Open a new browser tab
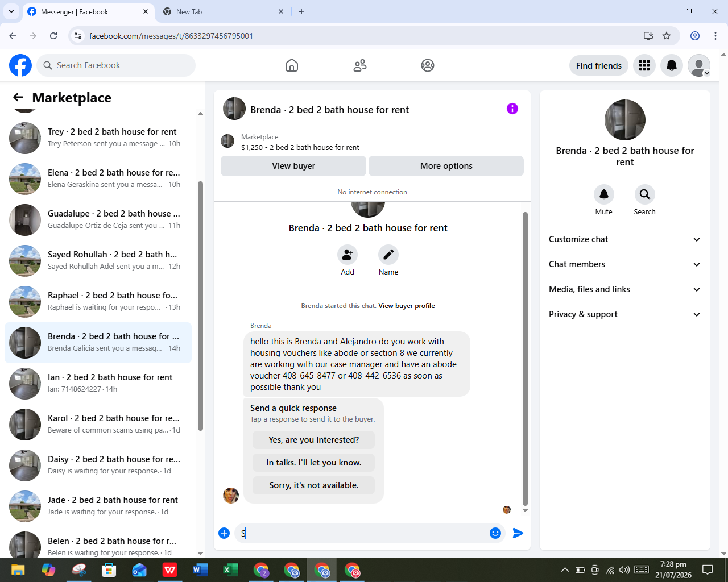The width and height of the screenshot is (728, 582). 301,11
